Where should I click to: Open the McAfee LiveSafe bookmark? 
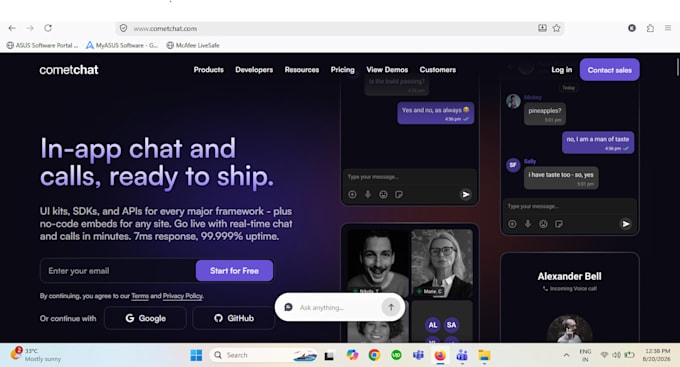pyautogui.click(x=193, y=45)
